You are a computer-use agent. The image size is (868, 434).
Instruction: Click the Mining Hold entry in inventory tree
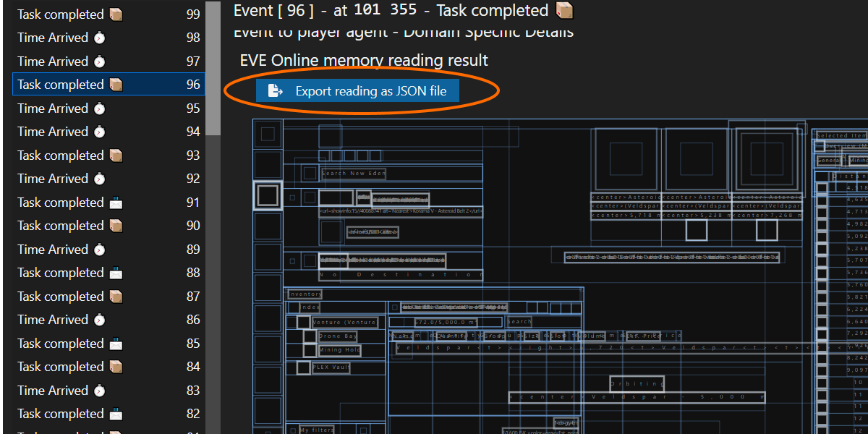coord(339,350)
